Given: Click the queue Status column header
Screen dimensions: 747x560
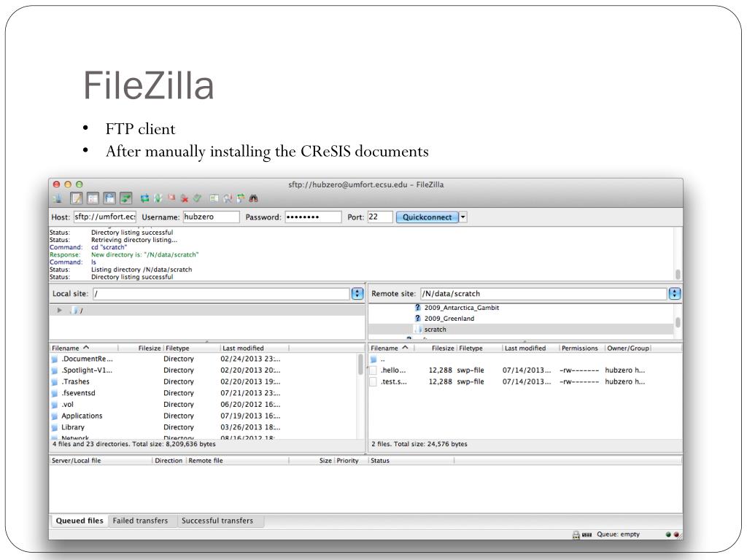Looking at the screenshot, I should 411,461.
